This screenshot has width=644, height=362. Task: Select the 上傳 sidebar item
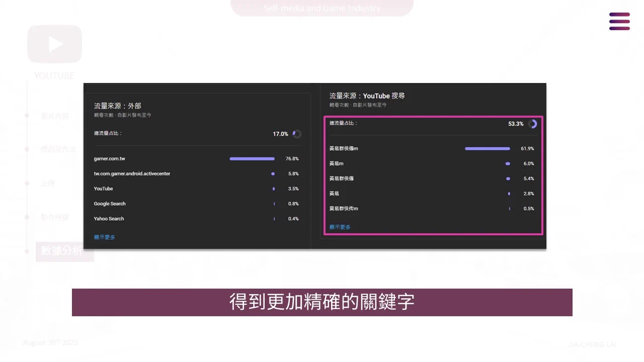[48, 184]
